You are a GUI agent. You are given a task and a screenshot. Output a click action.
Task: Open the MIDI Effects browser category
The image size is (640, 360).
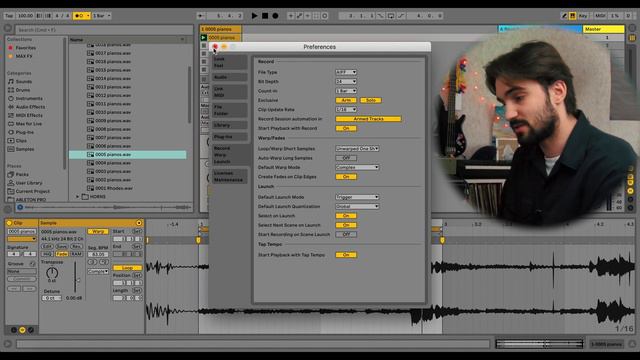tap(29, 116)
